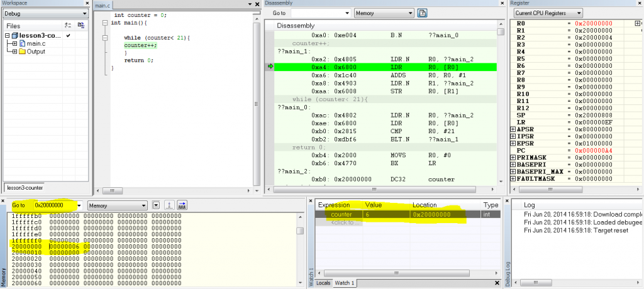Viewport: 644px width, 289px height.
Task: Expand the Output folder node
Action: pos(15,52)
